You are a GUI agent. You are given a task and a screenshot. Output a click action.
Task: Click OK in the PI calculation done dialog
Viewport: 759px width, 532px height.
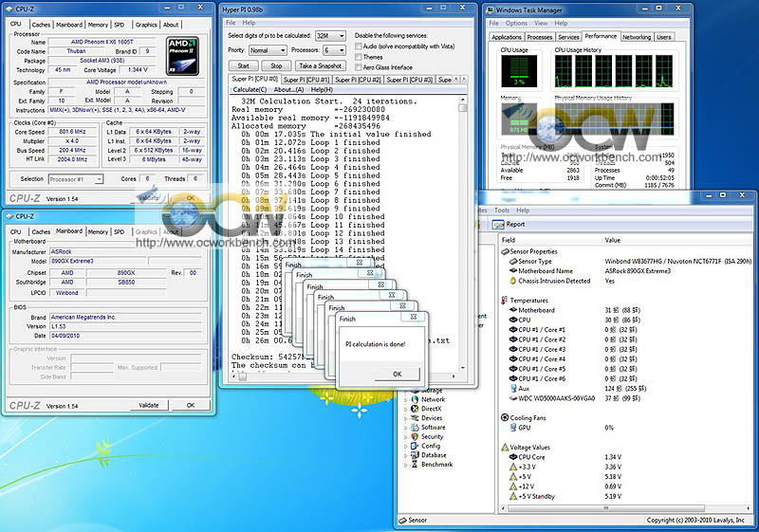(397, 374)
